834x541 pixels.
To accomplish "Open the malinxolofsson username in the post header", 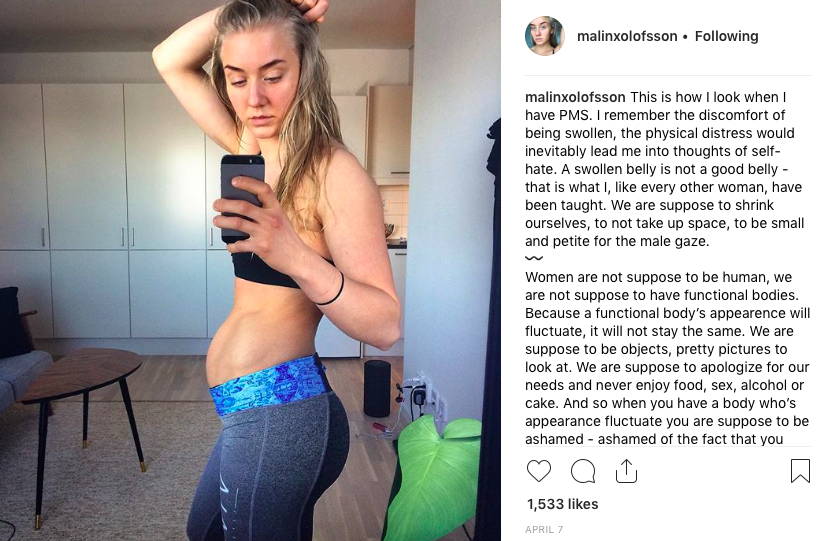I will pos(627,36).
